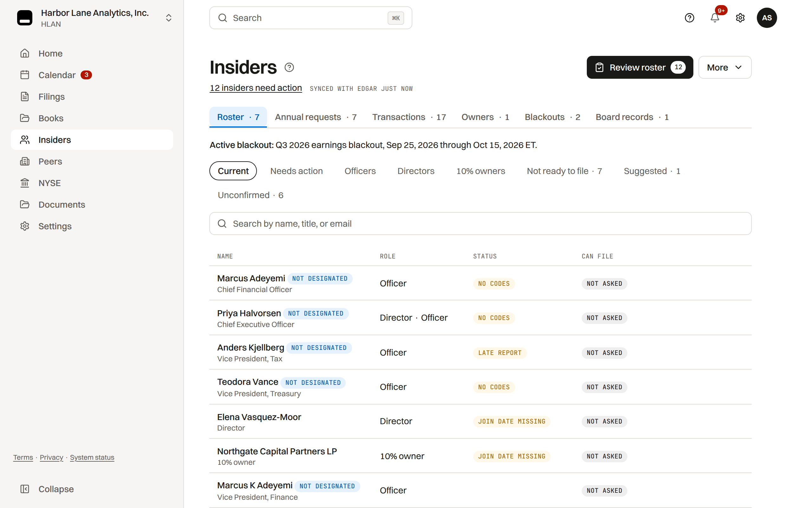This screenshot has width=812, height=508.
Task: Go to Filings page
Action: pos(92,97)
